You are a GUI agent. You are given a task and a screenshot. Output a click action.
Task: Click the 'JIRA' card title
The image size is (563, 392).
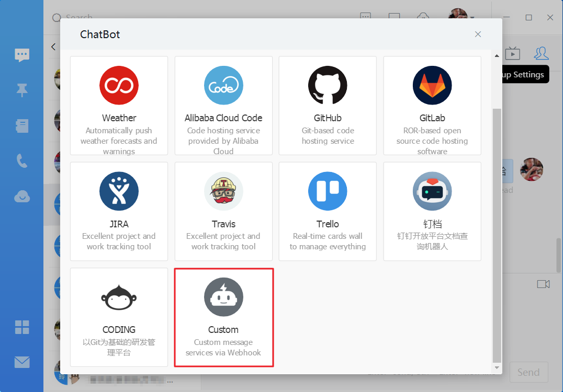119,224
